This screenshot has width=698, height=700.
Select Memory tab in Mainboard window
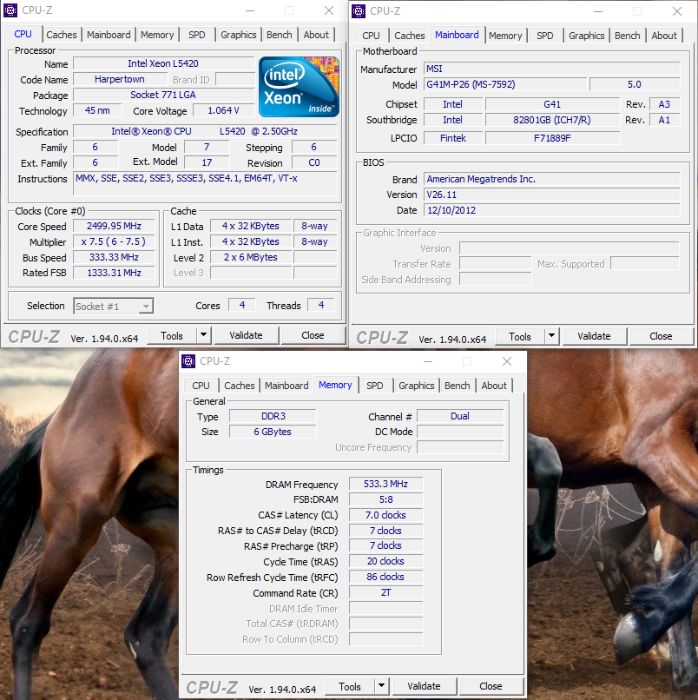(505, 36)
